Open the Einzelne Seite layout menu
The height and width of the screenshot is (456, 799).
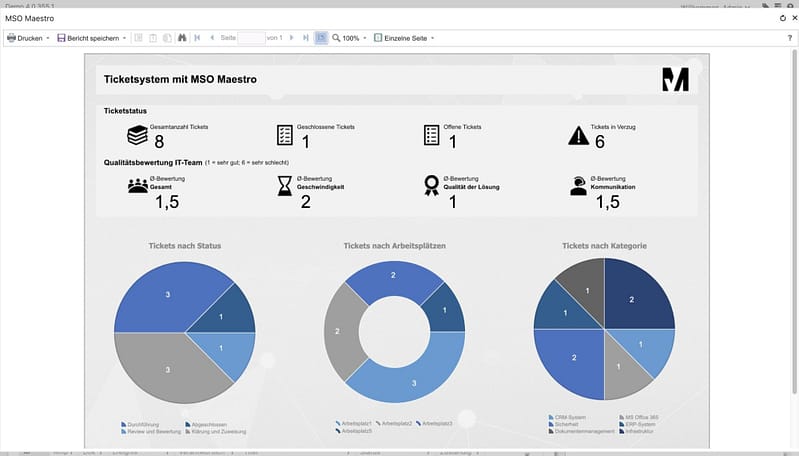404,38
